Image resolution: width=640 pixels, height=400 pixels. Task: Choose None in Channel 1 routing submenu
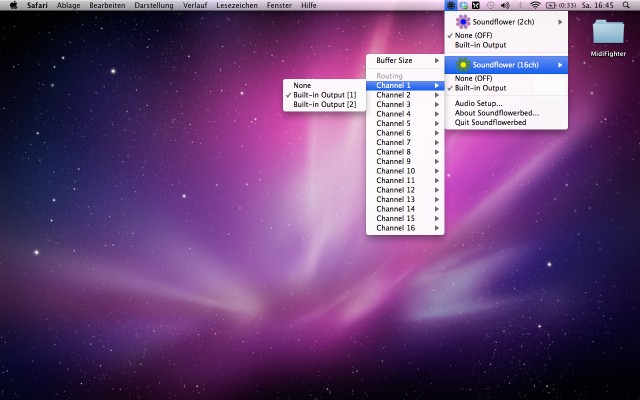click(302, 85)
